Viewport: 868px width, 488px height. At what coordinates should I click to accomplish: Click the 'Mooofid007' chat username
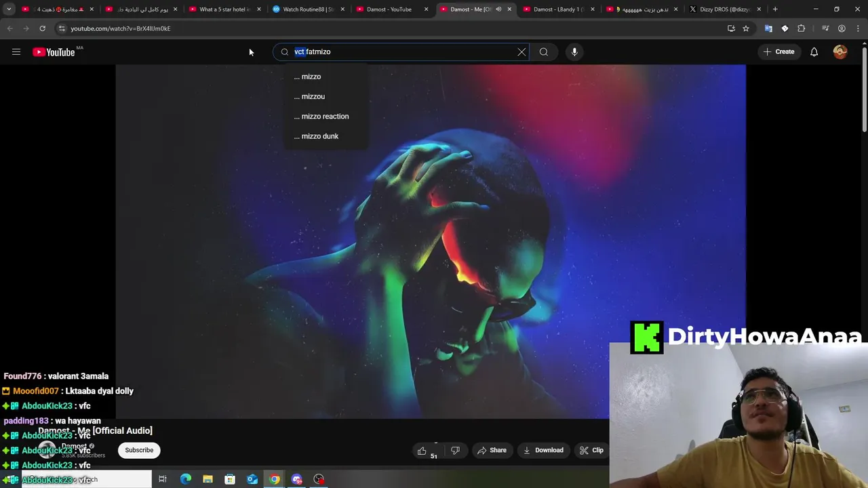pos(36,391)
